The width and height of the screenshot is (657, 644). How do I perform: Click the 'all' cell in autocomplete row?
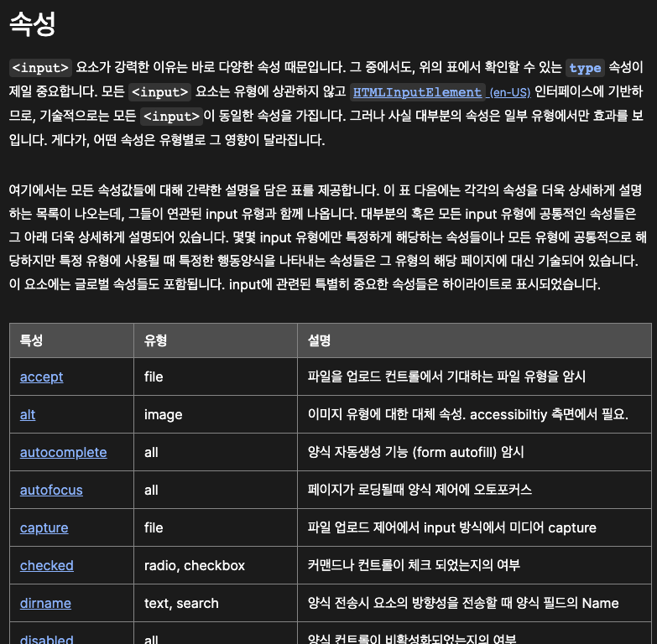216,452
